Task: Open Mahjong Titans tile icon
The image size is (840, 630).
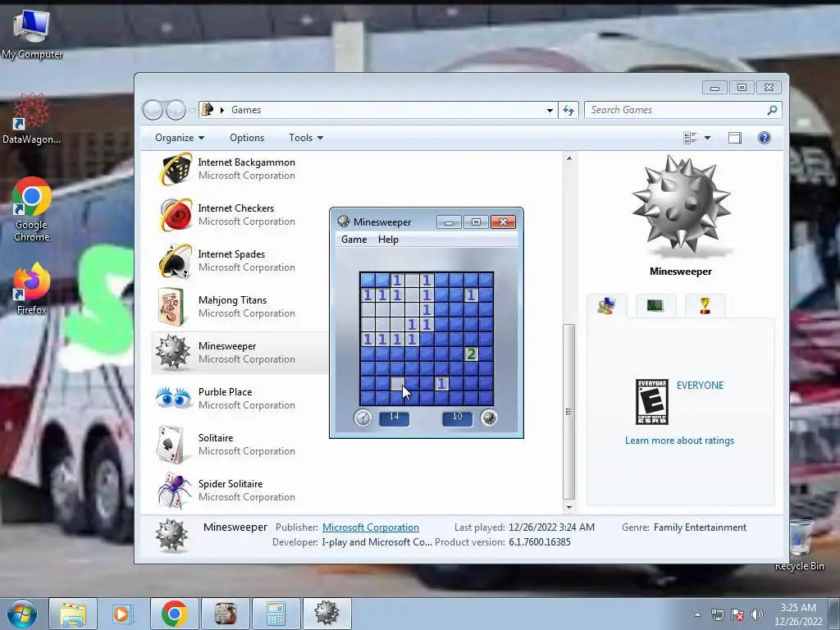Action: click(x=172, y=307)
